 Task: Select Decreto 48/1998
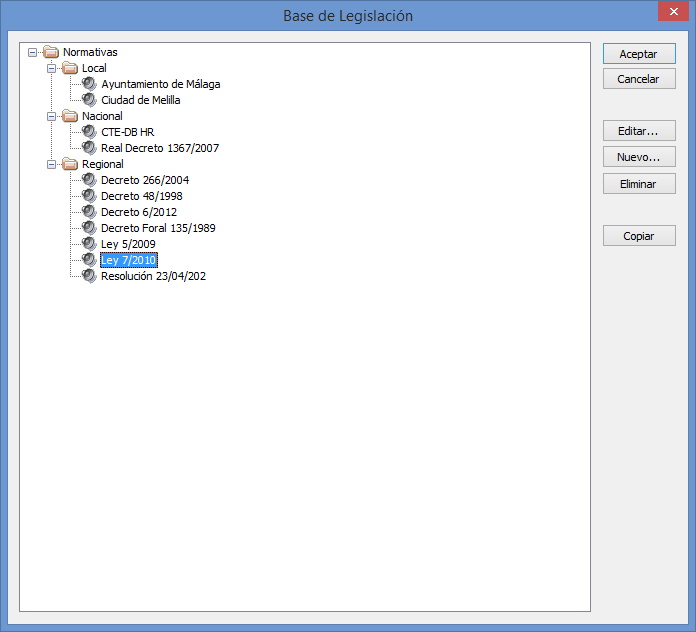tap(142, 196)
